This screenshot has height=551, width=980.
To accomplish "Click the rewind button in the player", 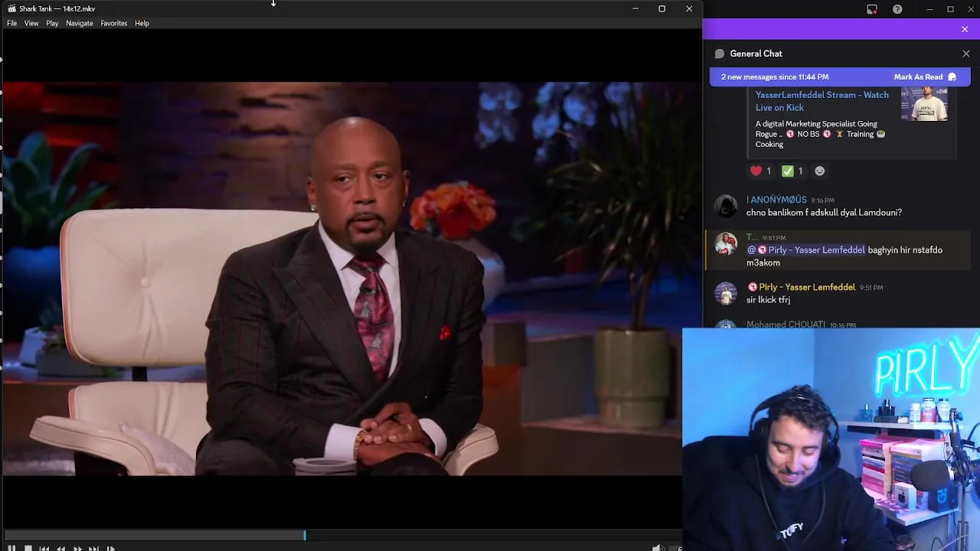I will [60, 548].
